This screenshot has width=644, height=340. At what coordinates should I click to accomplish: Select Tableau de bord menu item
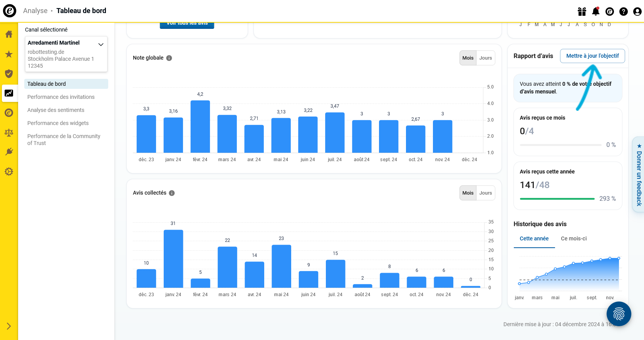click(66, 84)
